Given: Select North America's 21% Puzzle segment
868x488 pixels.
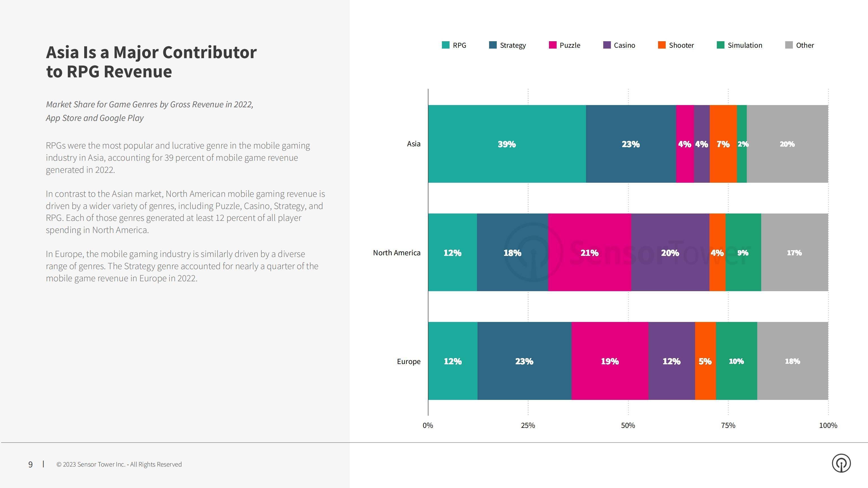Looking at the screenshot, I should point(589,252).
